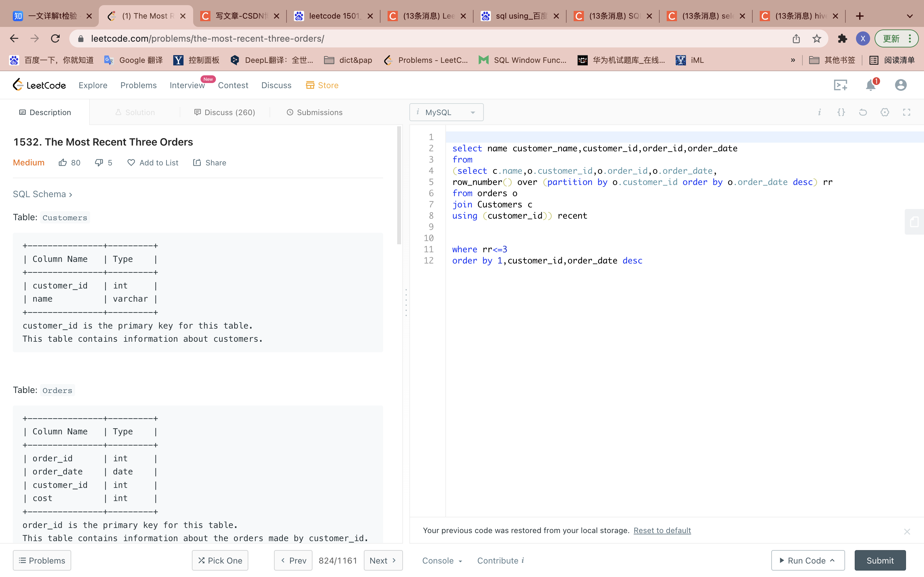Reset code with the revert arrow icon

point(863,112)
